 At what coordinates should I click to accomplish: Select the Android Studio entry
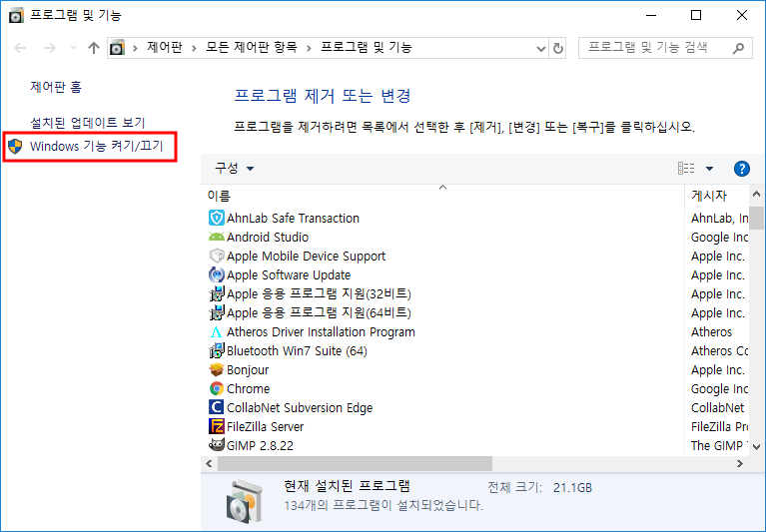click(x=268, y=238)
